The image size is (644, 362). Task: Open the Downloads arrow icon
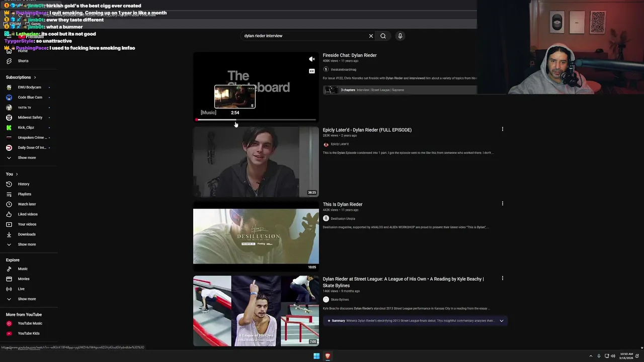click(x=9, y=234)
